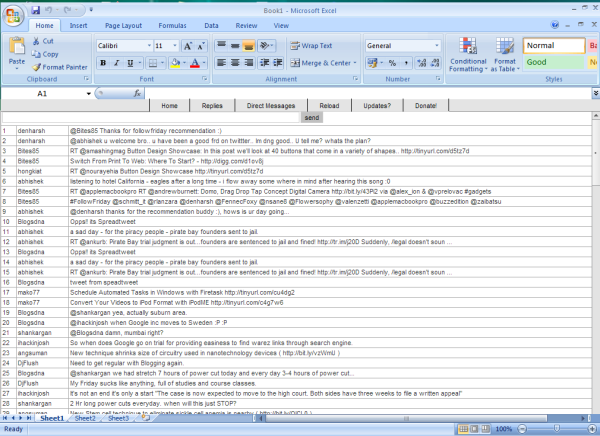Click the Insert Function fx icon
This screenshot has height=436, width=600.
[137, 93]
